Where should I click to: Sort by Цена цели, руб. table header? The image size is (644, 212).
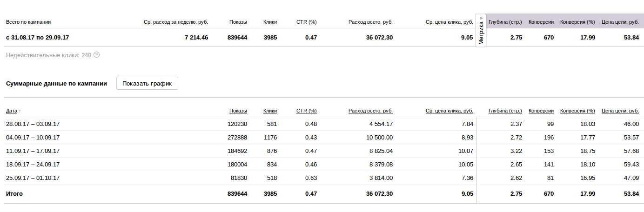tap(620, 111)
